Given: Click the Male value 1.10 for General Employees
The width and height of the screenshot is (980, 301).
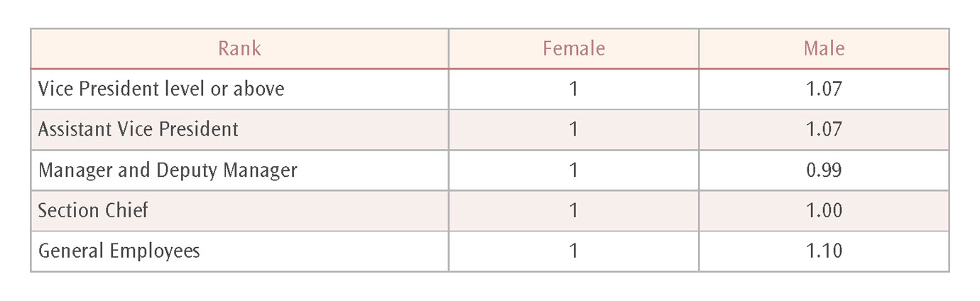Looking at the screenshot, I should click(824, 251).
